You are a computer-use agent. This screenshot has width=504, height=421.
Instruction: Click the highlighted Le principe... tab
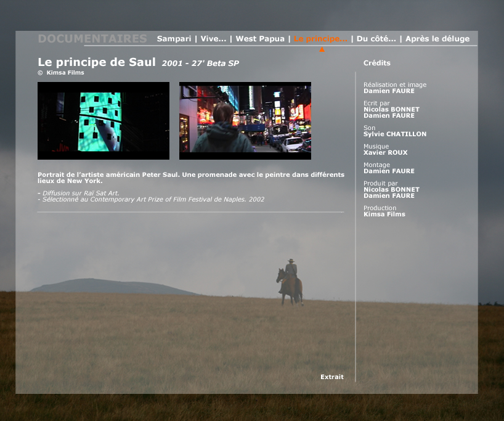[320, 39]
